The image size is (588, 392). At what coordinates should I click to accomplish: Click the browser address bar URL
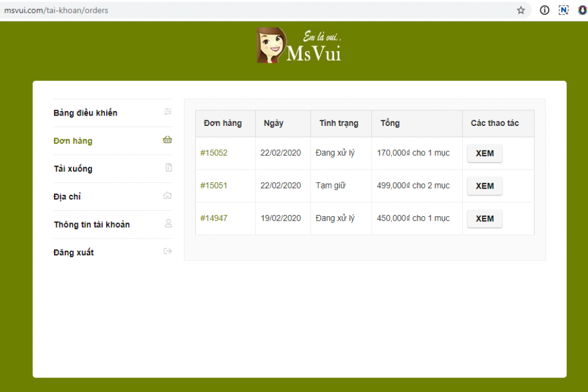point(56,10)
